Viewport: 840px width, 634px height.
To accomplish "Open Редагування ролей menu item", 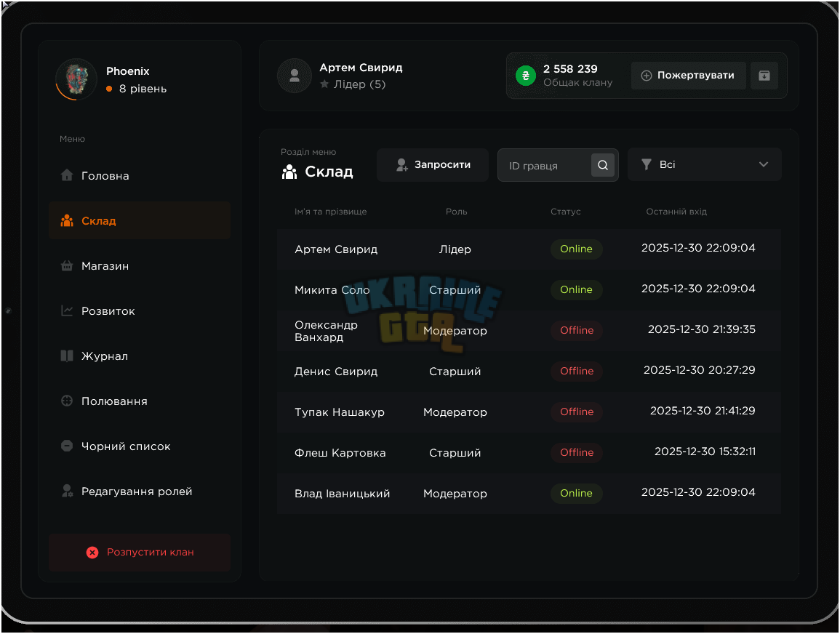I will point(140,491).
